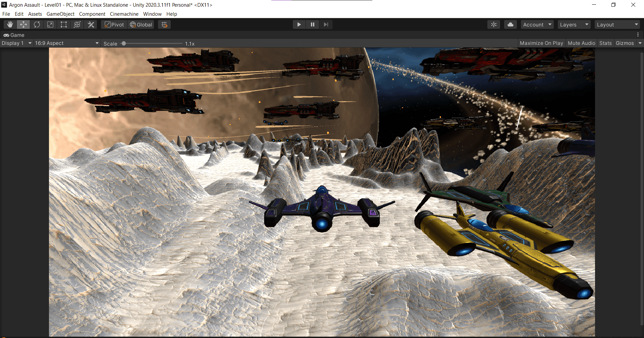Select the Rect tool
This screenshot has width=644, height=338.
click(64, 24)
